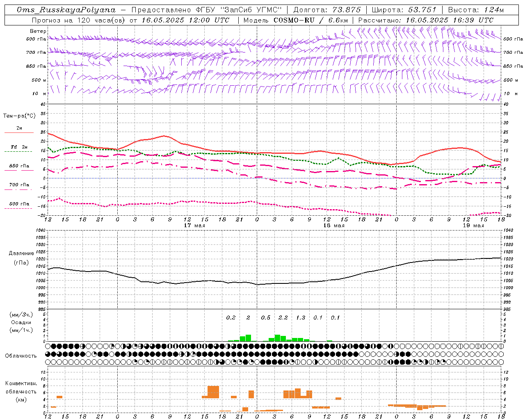Select the 700 гПа temperature legend entry
The height and width of the screenshot is (420, 525).
[19, 185]
